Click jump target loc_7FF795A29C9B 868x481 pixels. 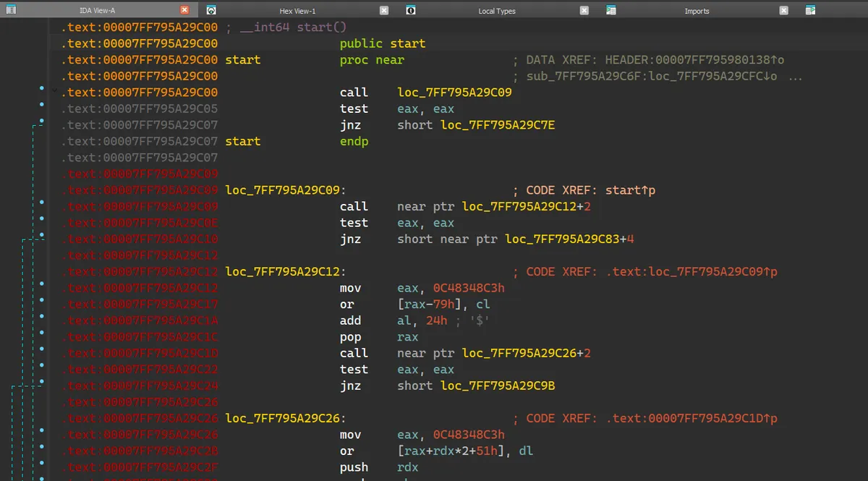[x=498, y=386]
